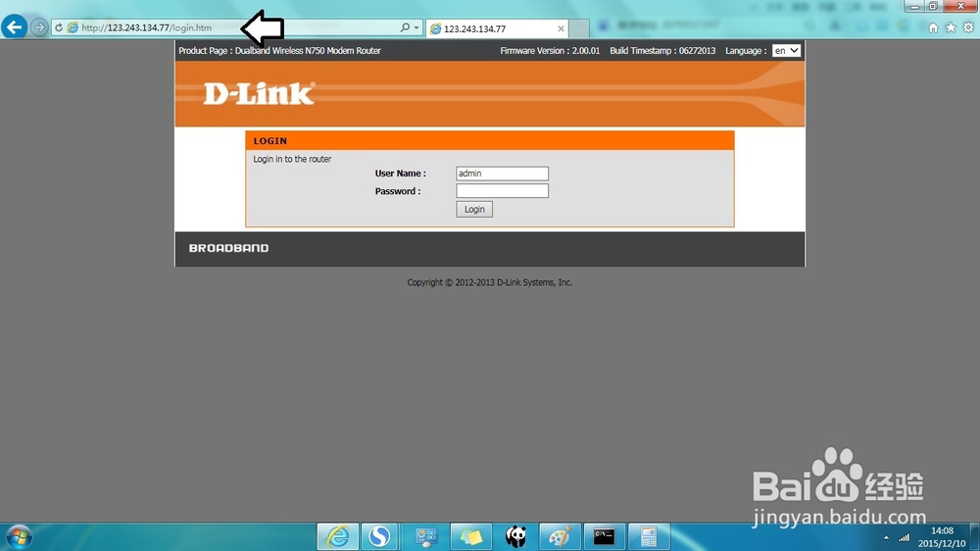Open the panda application taskbar icon
This screenshot has width=980, height=551.
point(515,536)
